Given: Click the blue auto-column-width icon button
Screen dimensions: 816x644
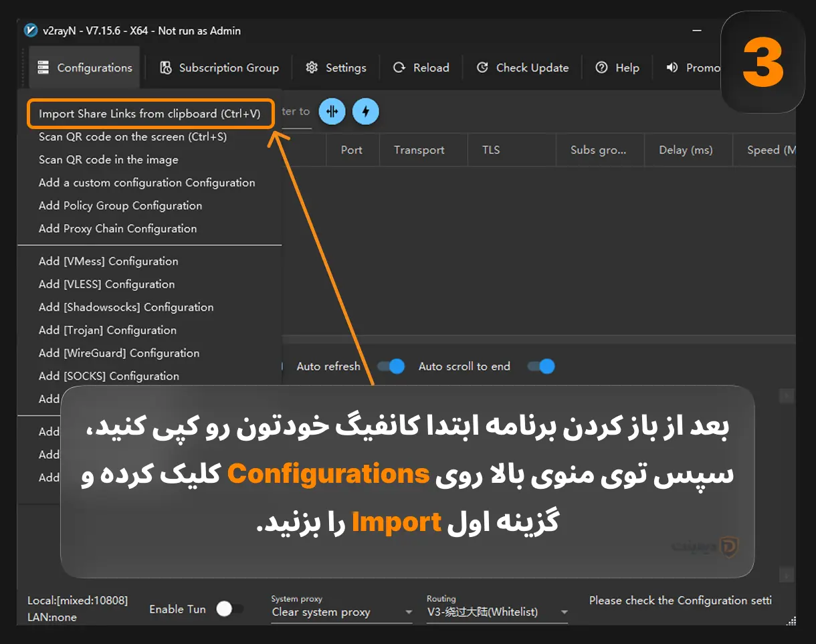Looking at the screenshot, I should click(x=332, y=112).
